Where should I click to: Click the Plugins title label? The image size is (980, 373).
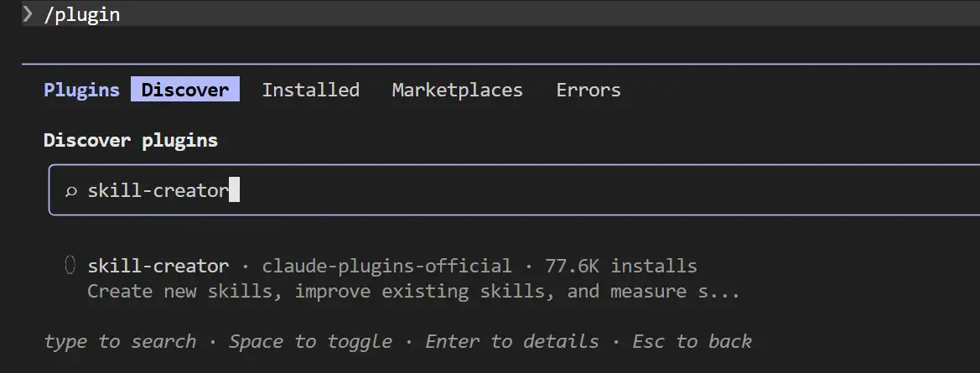81,90
